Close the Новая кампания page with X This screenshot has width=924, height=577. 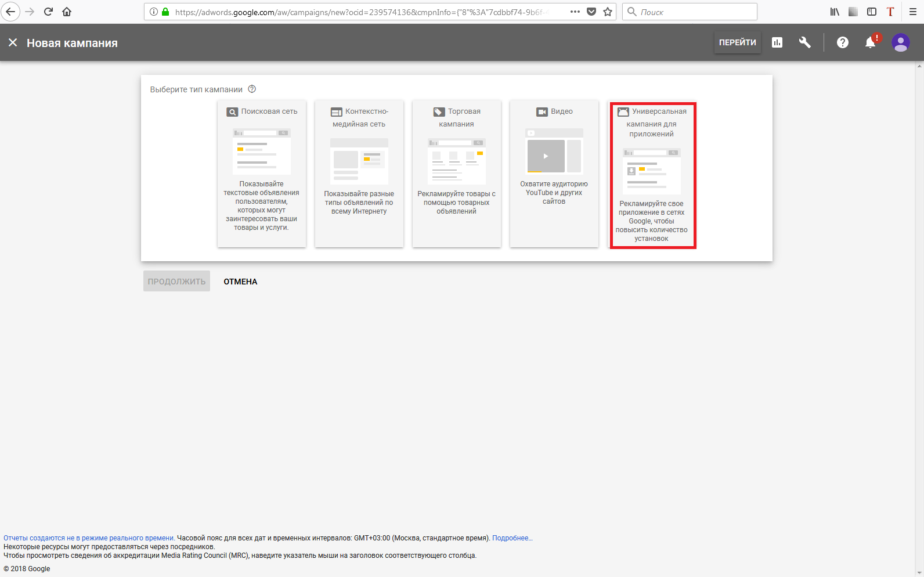click(x=13, y=42)
